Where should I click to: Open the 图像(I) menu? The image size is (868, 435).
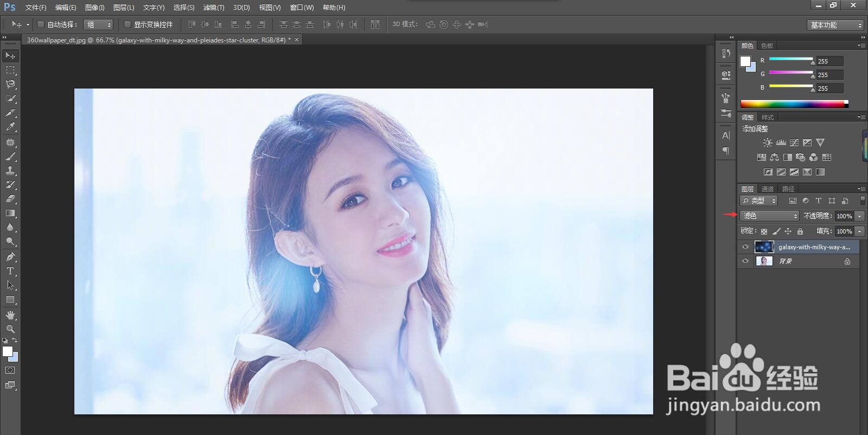95,8
